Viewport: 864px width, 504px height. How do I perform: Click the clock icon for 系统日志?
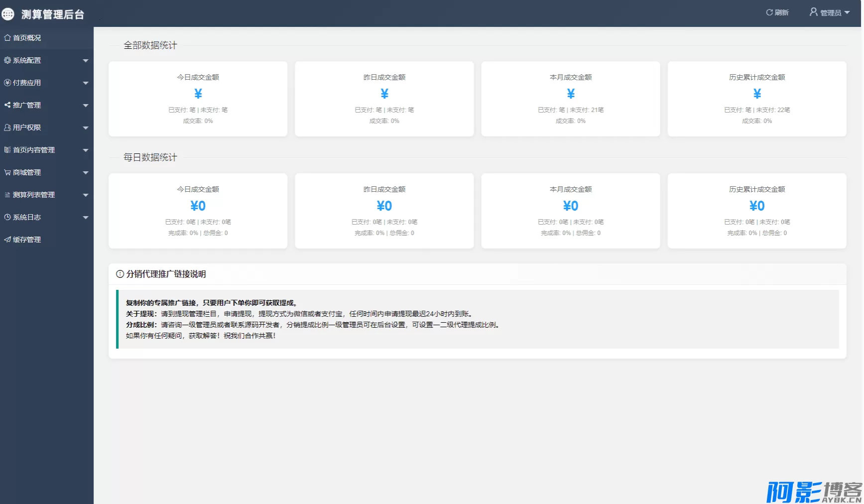pos(7,217)
